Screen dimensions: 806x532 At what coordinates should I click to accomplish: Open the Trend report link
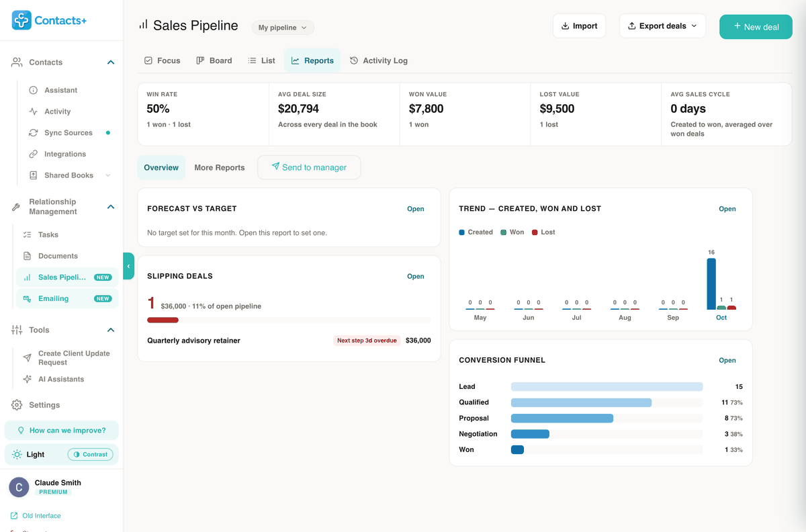click(x=727, y=209)
